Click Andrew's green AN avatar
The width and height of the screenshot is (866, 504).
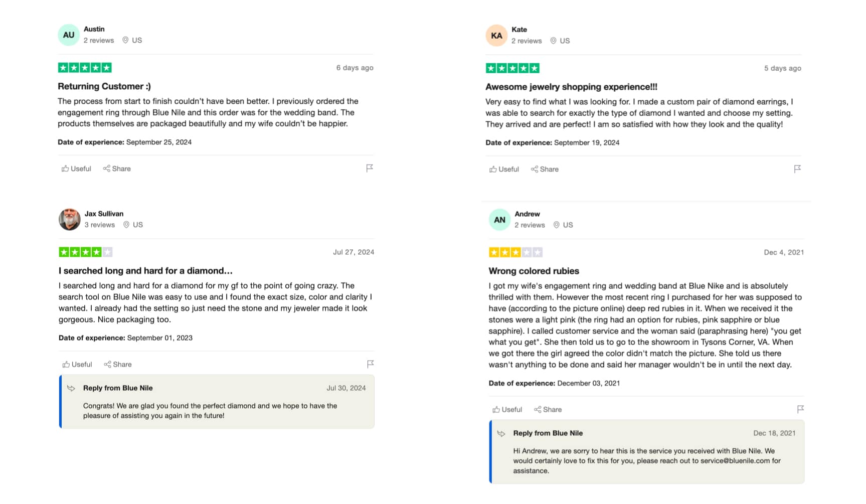pyautogui.click(x=499, y=219)
